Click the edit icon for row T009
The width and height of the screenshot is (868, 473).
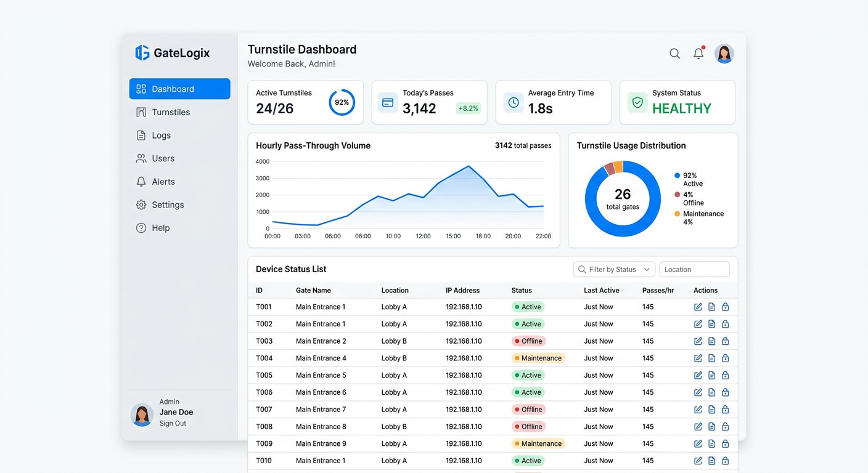click(698, 443)
